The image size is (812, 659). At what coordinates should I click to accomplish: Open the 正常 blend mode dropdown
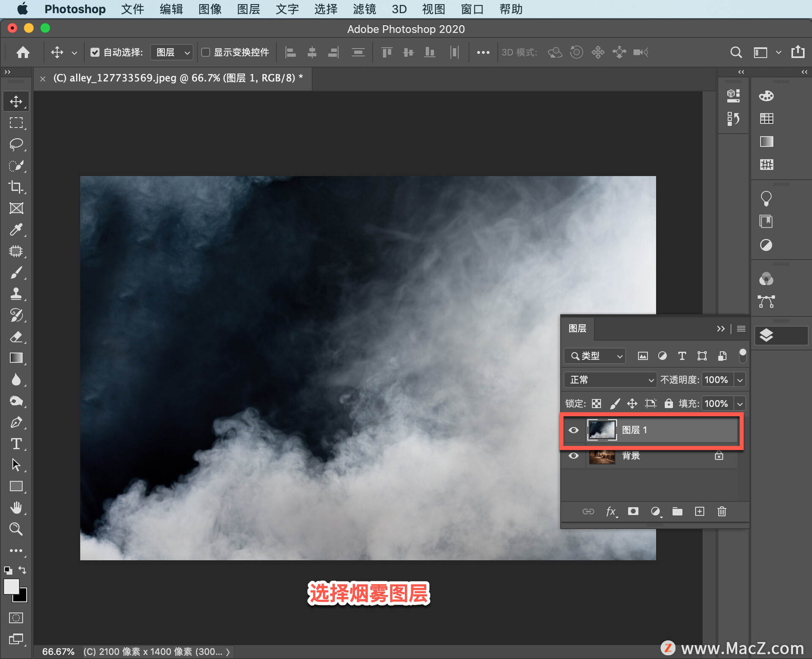coord(610,380)
